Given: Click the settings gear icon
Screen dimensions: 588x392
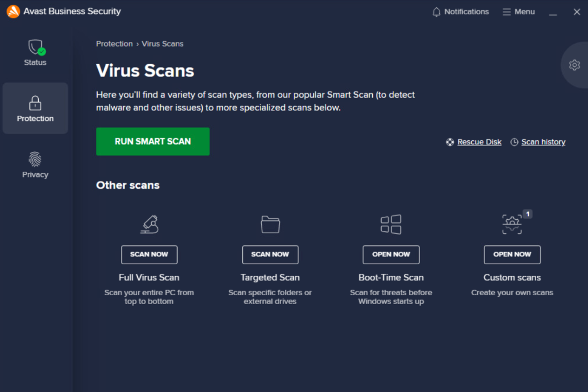Looking at the screenshot, I should pos(574,65).
